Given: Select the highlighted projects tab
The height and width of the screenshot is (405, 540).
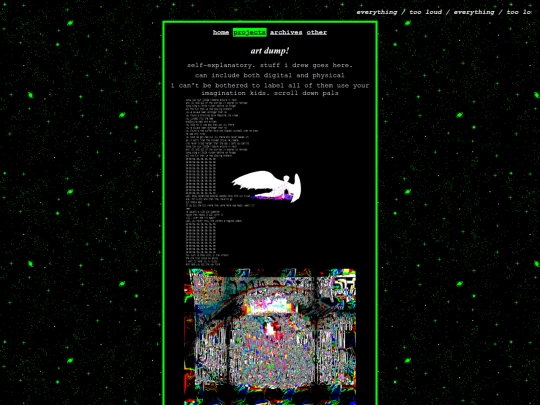Looking at the screenshot, I should [250, 32].
